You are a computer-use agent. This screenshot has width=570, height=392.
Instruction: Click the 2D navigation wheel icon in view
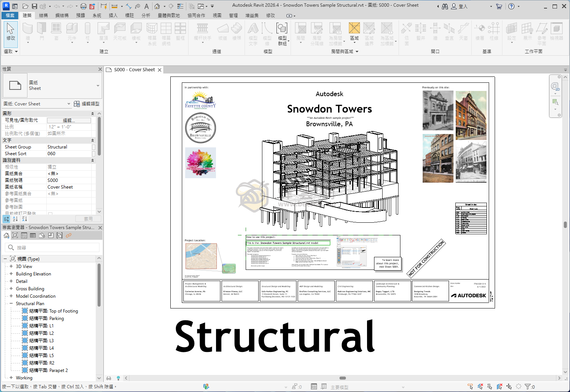point(555,86)
